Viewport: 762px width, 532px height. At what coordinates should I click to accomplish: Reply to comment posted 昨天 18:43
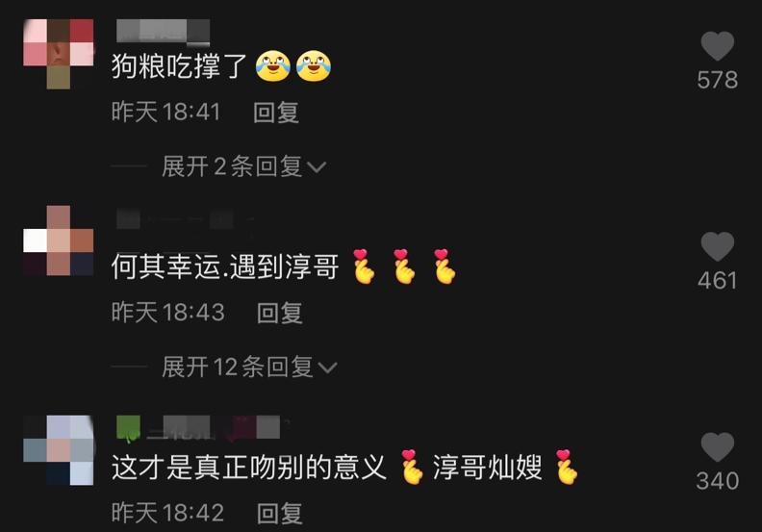coord(279,313)
